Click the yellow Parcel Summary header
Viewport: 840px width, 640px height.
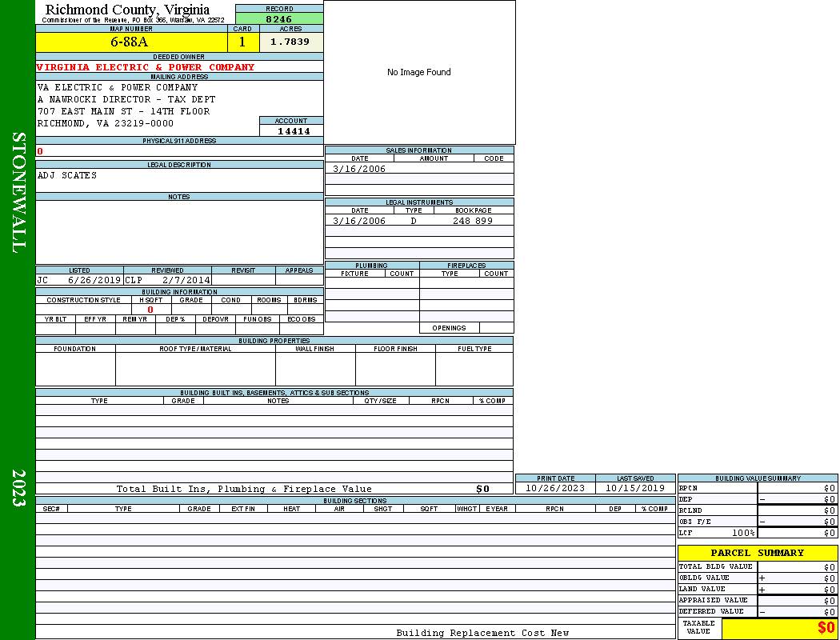(x=757, y=553)
